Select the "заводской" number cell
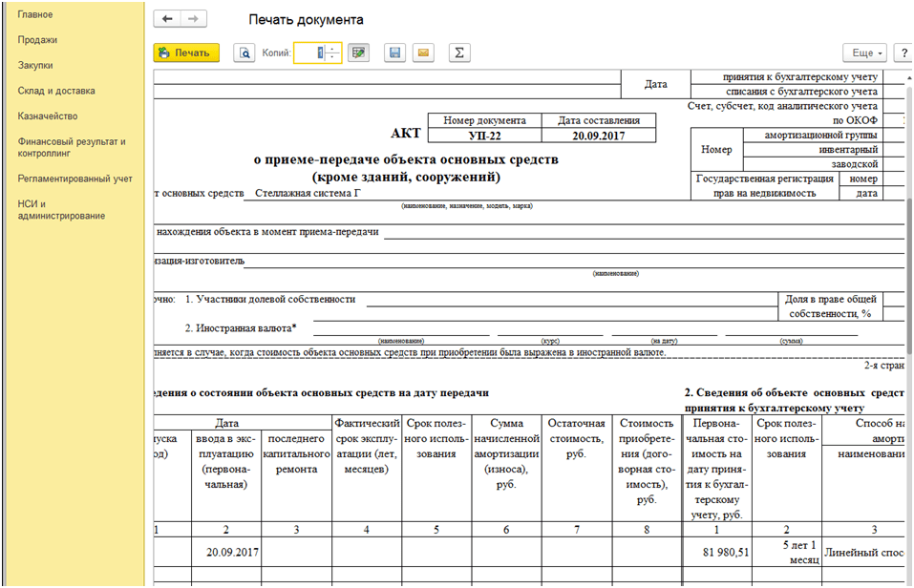The width and height of the screenshot is (914, 588). click(x=813, y=164)
